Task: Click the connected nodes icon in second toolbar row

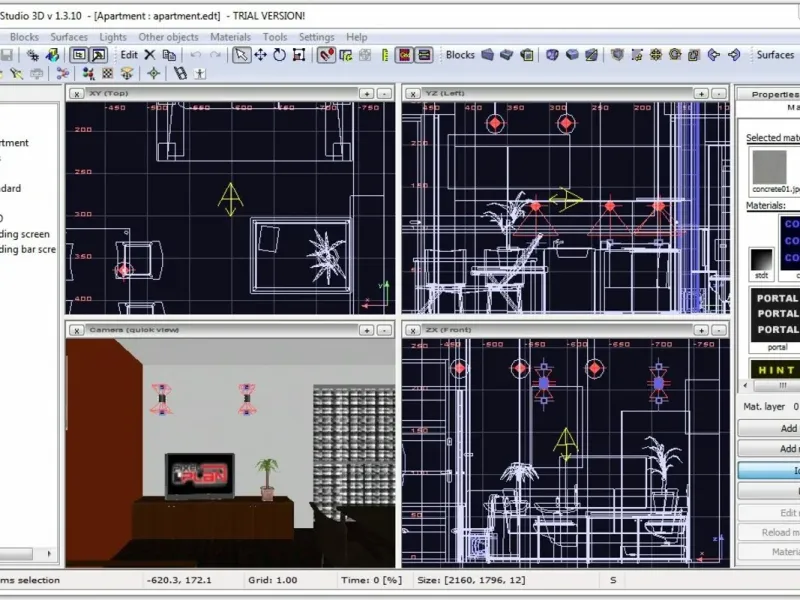Action: pyautogui.click(x=62, y=74)
